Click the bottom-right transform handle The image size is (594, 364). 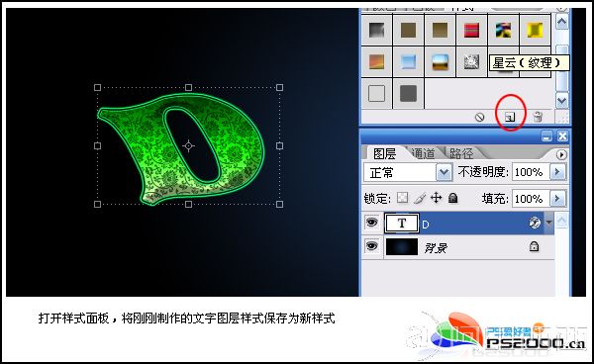279,205
